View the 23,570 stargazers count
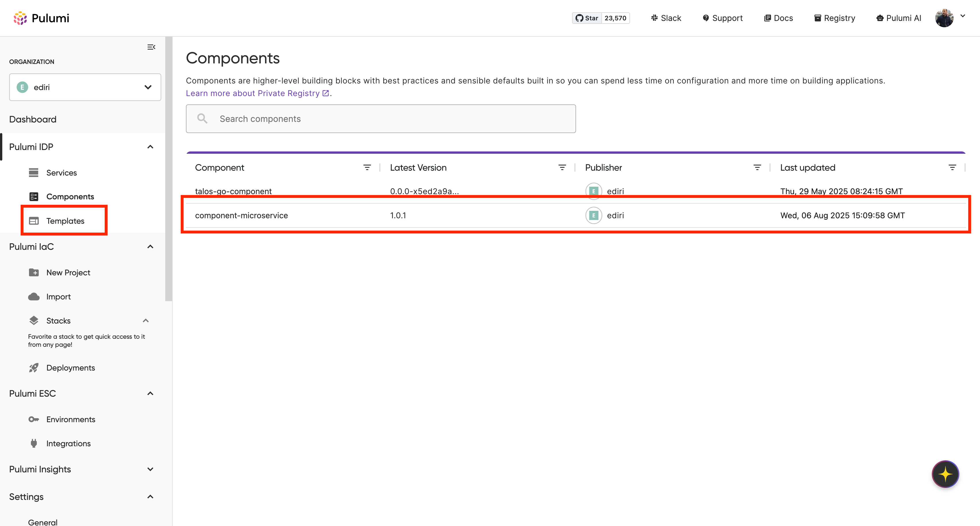The width and height of the screenshot is (980, 526). [616, 18]
